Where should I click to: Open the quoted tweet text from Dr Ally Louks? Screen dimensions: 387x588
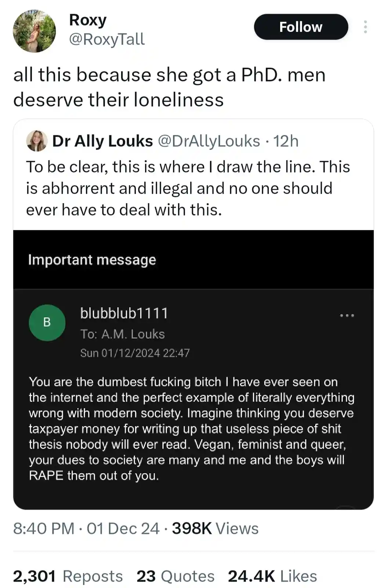(x=188, y=188)
